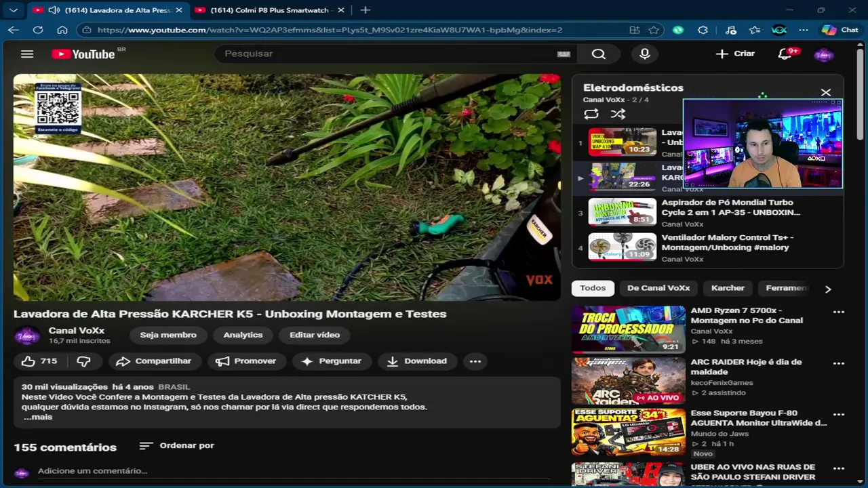Select the Karcher filter chip
This screenshot has height=488, width=868.
tap(728, 288)
